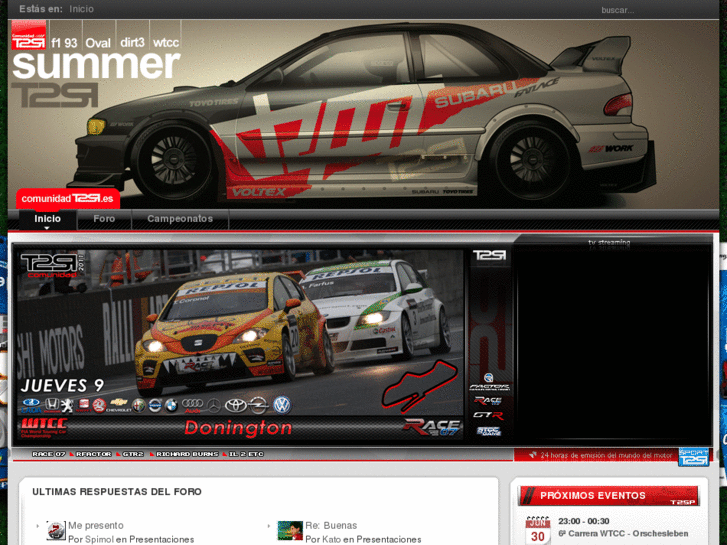Click the IL 2 ETC ticker label
Screen dimensions: 727x545
coord(246,454)
